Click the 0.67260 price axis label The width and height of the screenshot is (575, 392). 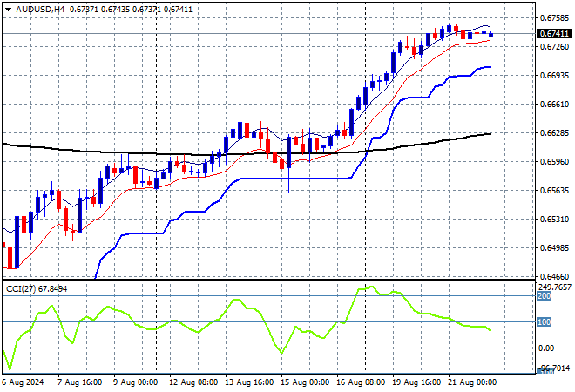555,46
